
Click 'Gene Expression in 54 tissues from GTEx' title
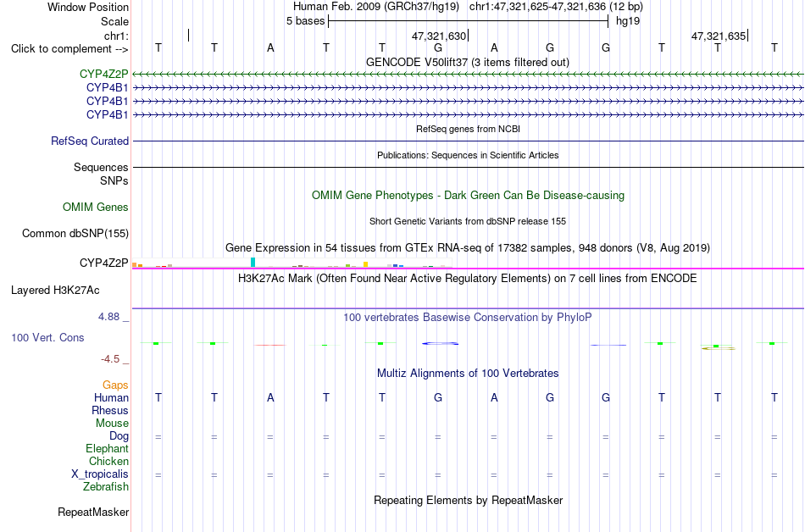[468, 248]
